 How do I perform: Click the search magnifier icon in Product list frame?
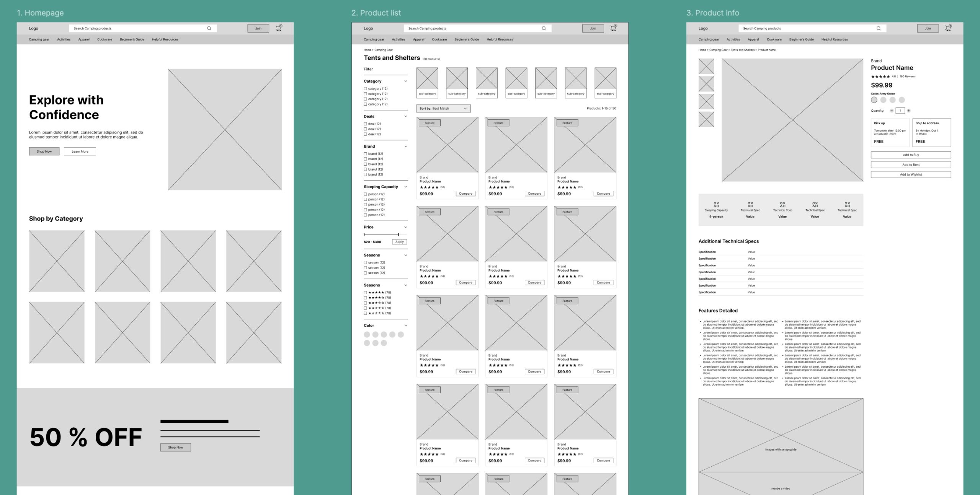click(x=544, y=28)
